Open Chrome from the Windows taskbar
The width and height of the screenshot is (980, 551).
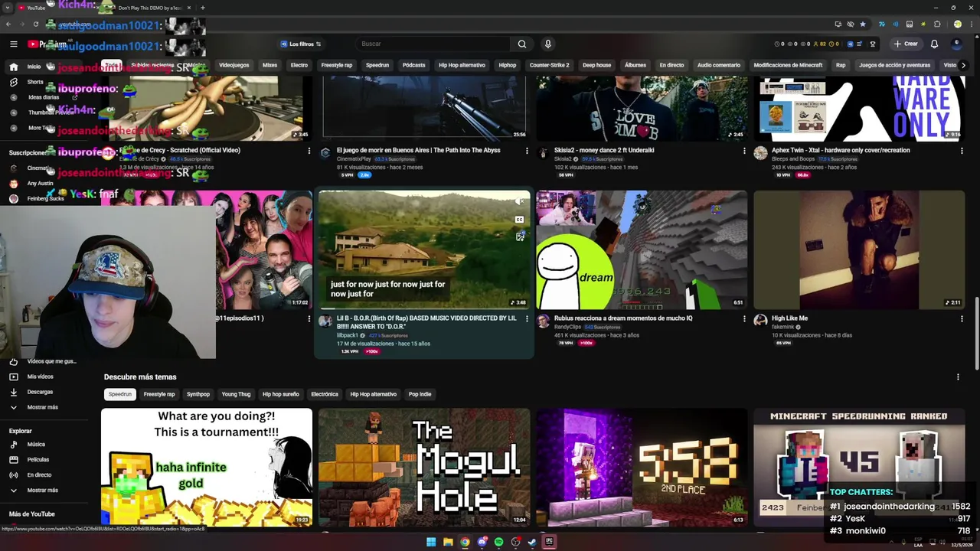(x=465, y=542)
